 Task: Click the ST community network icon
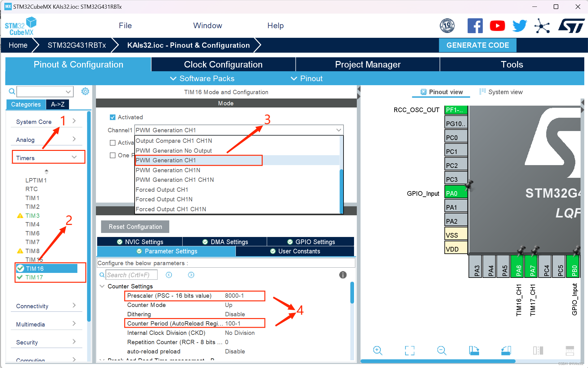point(542,26)
